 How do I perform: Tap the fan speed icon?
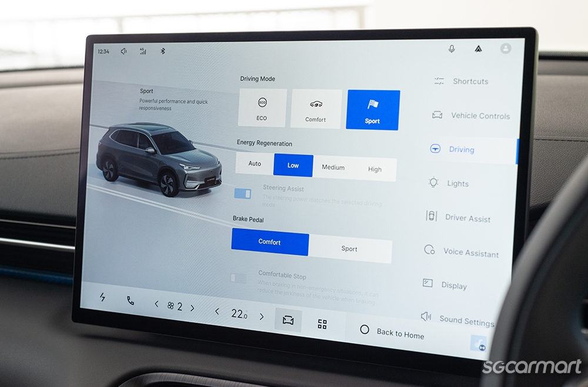(171, 306)
